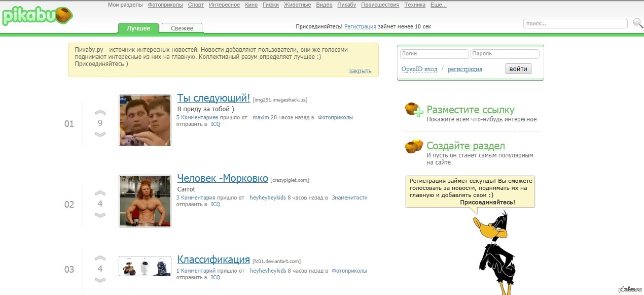Open heyheyheykids profile on Человек -Морковко post
This screenshot has width=644, height=295.
click(x=268, y=198)
